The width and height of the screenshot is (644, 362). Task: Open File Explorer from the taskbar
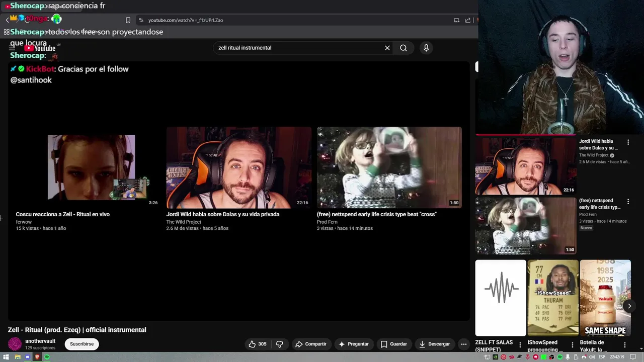(x=17, y=357)
